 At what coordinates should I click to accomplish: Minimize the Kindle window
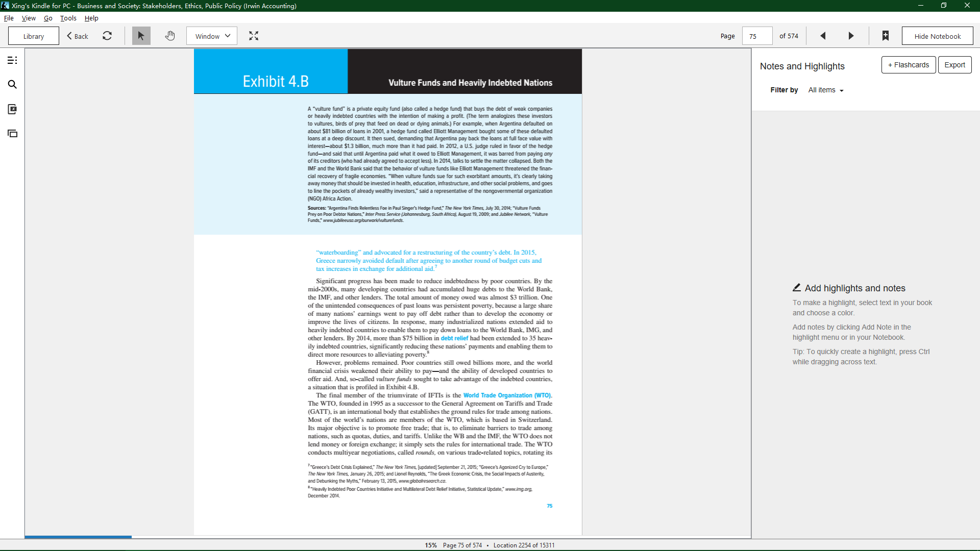[920, 6]
